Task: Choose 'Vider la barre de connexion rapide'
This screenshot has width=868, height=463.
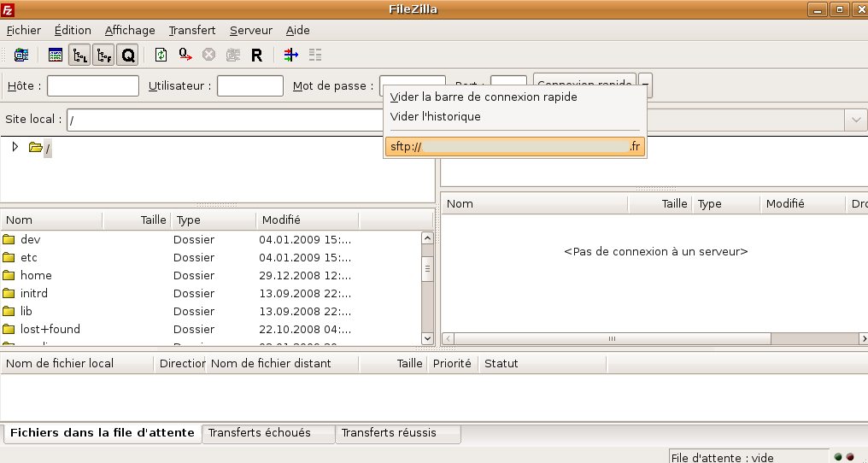Action: 483,97
